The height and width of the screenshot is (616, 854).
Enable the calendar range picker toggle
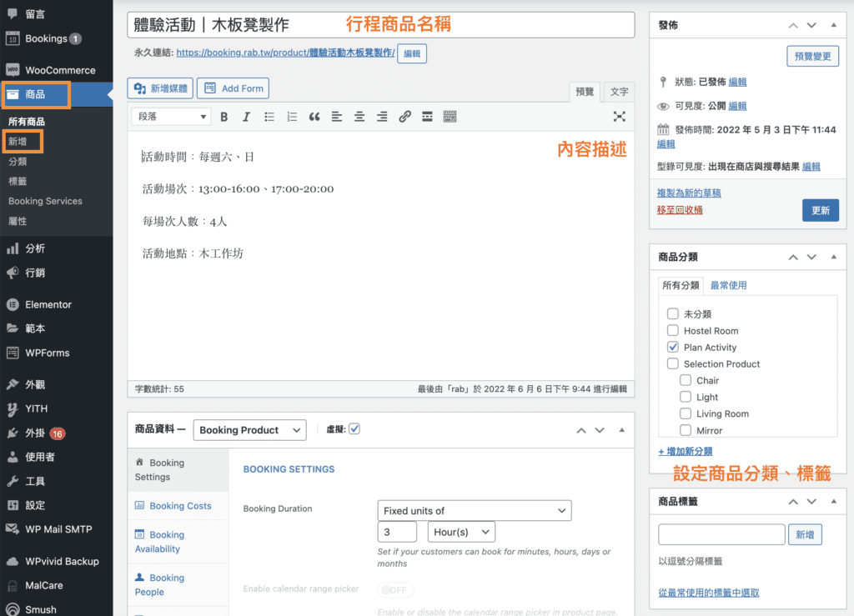[x=395, y=589]
